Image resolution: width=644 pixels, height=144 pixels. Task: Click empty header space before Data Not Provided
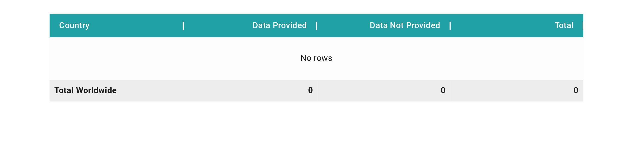343,25
